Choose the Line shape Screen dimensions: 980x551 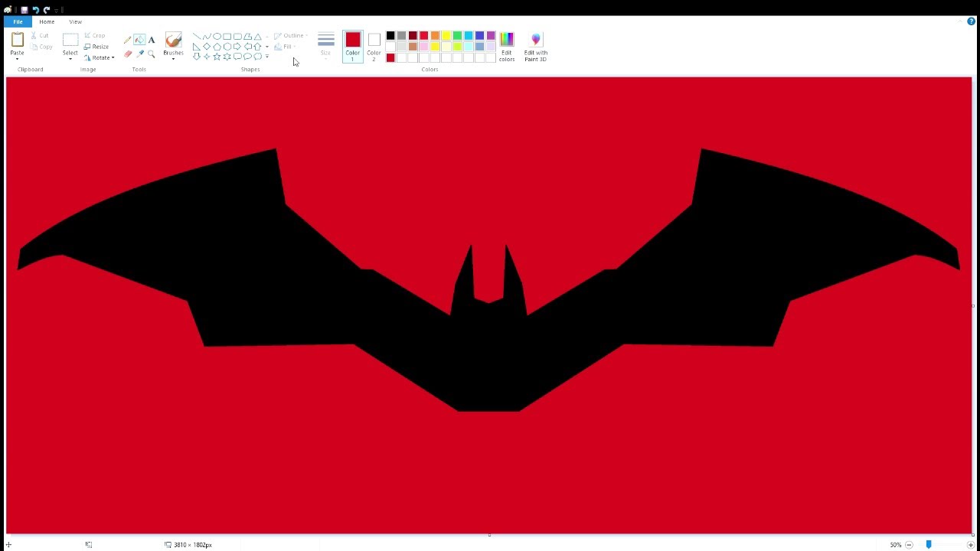click(197, 36)
